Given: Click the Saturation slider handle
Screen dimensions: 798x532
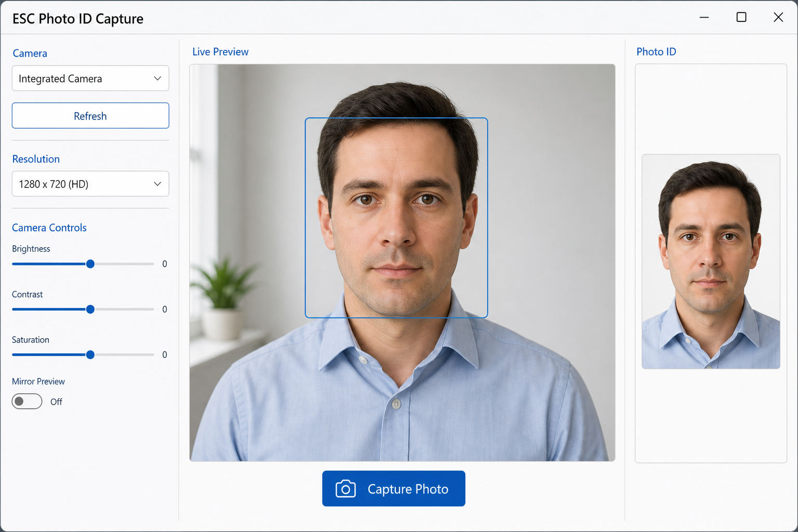Looking at the screenshot, I should [90, 355].
